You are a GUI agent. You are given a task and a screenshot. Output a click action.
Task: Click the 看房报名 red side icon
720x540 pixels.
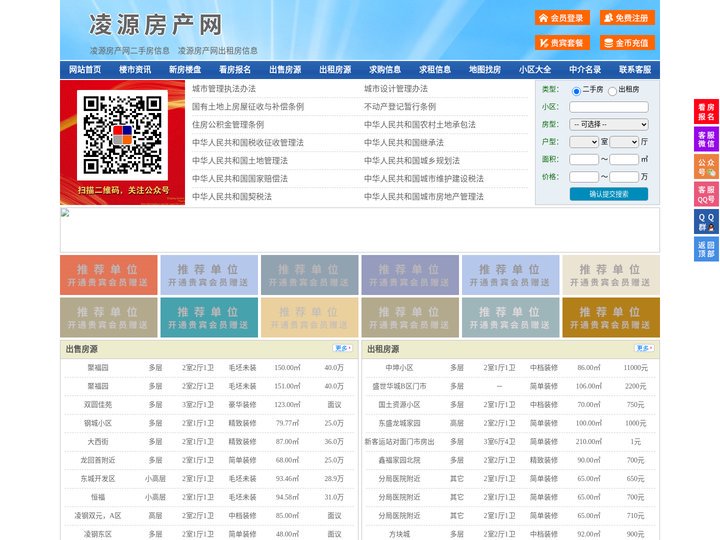[x=706, y=112]
